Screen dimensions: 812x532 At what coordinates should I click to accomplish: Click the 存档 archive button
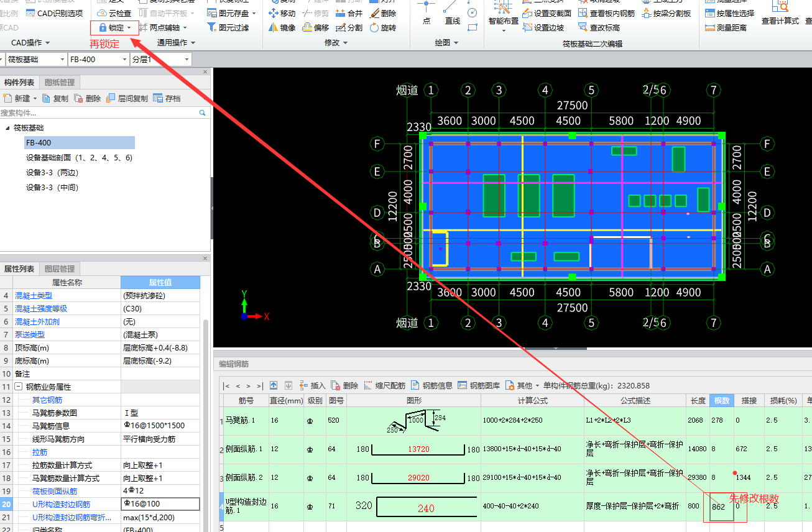click(167, 98)
